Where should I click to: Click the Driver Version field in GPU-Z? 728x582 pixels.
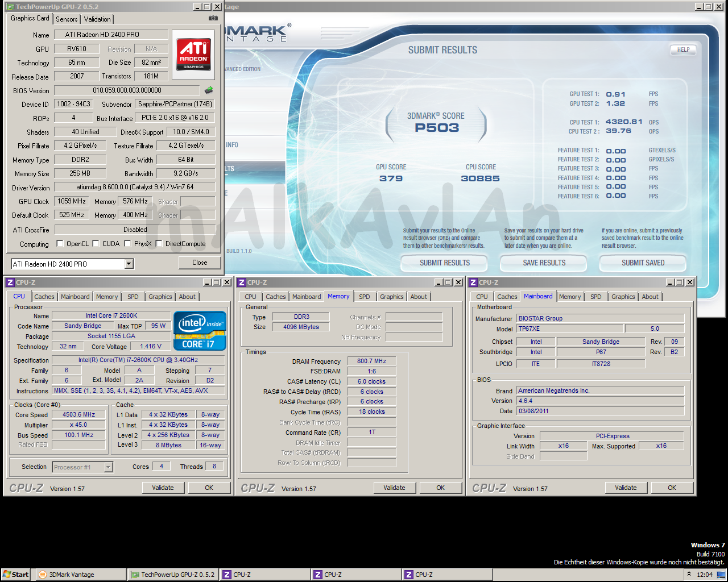(135, 187)
